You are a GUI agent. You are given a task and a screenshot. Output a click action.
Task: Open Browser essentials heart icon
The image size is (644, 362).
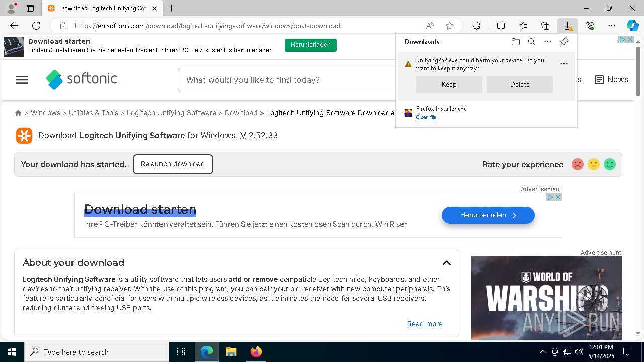click(x=590, y=26)
